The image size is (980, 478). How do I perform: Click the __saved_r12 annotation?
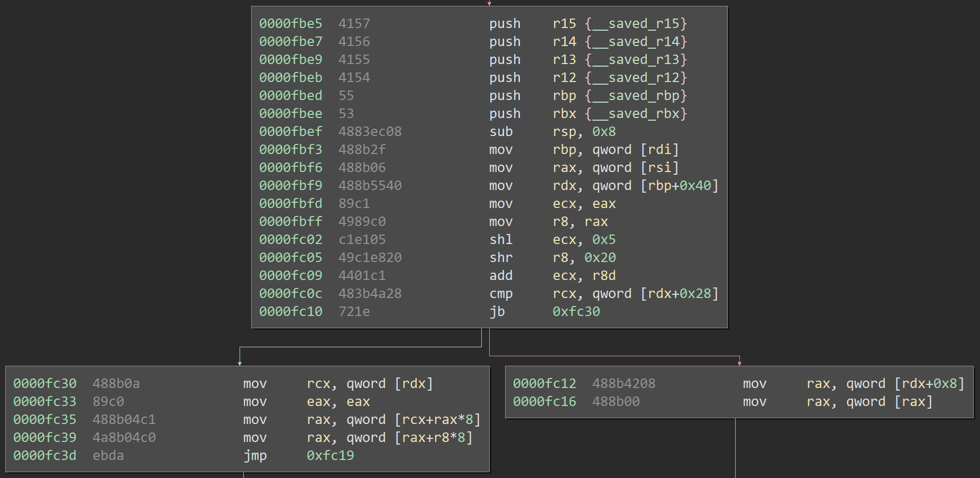635,78
